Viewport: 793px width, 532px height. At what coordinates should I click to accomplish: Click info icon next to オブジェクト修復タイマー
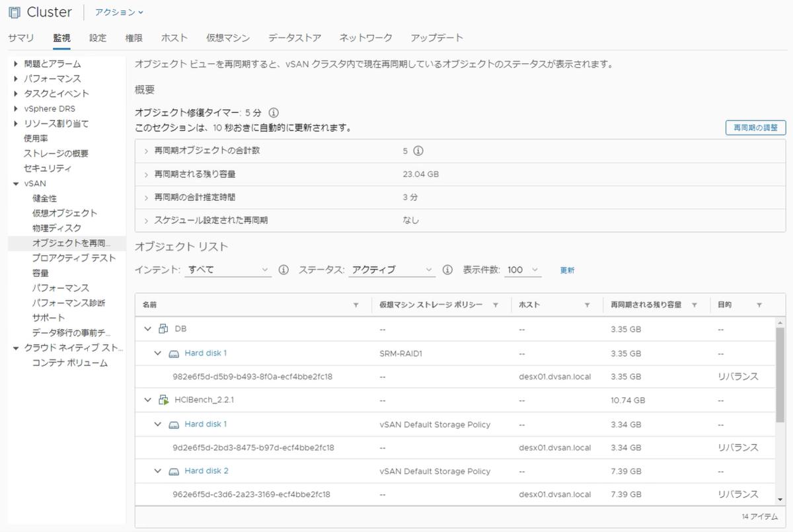click(274, 112)
